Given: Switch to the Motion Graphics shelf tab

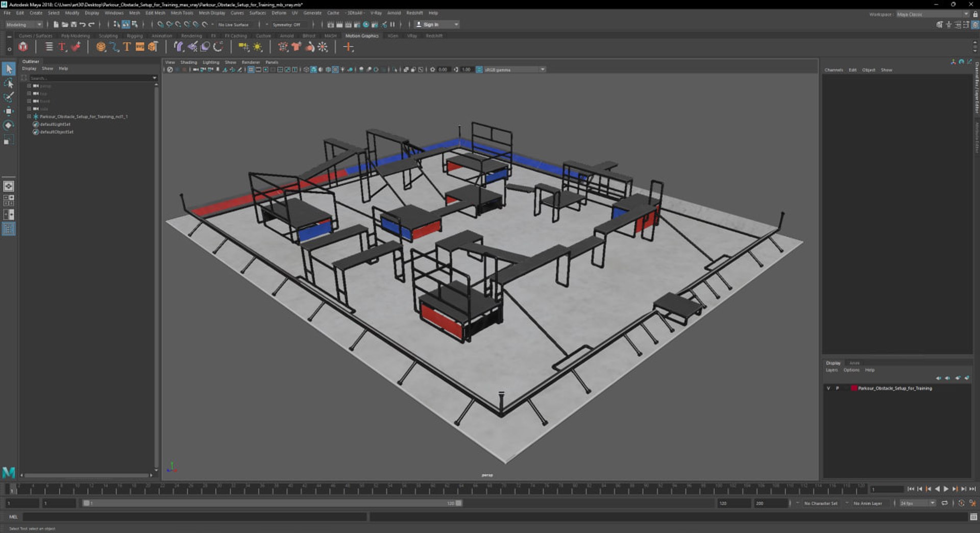Looking at the screenshot, I should [362, 36].
